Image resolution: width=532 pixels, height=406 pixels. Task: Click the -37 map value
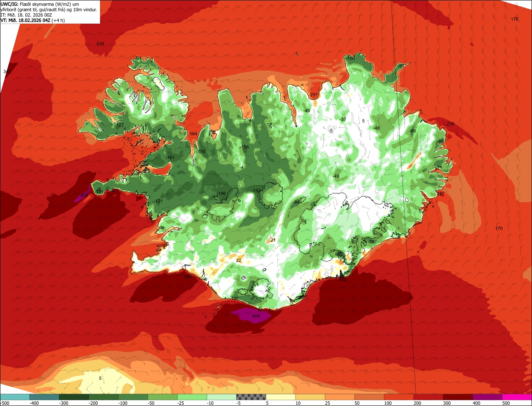(343, 120)
